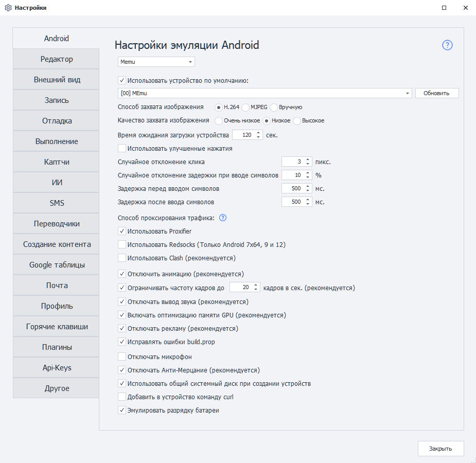Switch to Плагины tab

[56, 347]
